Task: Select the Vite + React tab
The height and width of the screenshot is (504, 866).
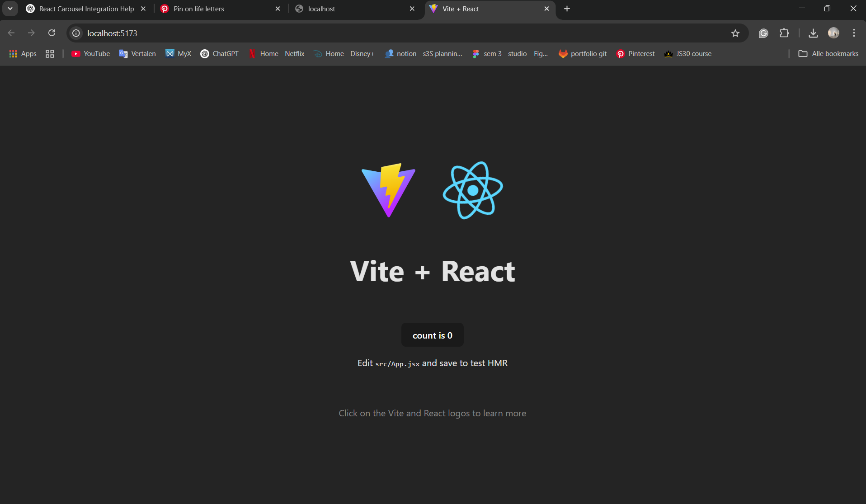Action: [490, 9]
